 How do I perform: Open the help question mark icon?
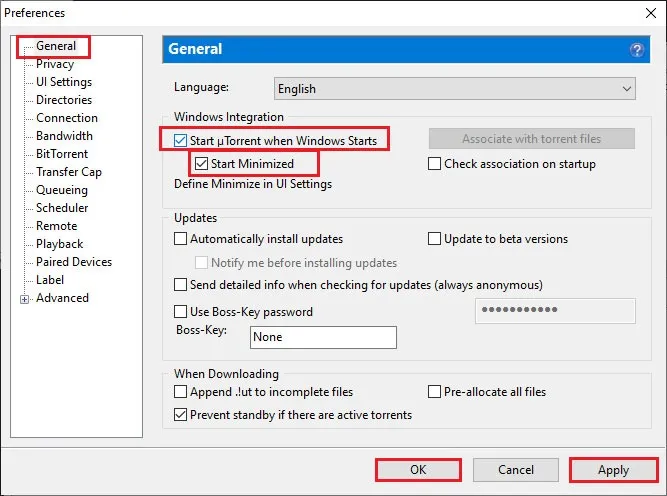click(x=636, y=50)
